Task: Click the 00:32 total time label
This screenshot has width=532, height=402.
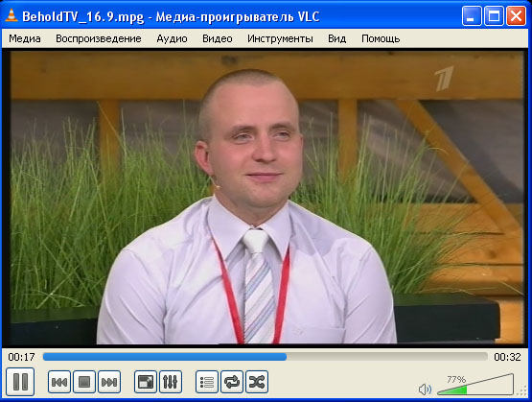Action: (507, 357)
